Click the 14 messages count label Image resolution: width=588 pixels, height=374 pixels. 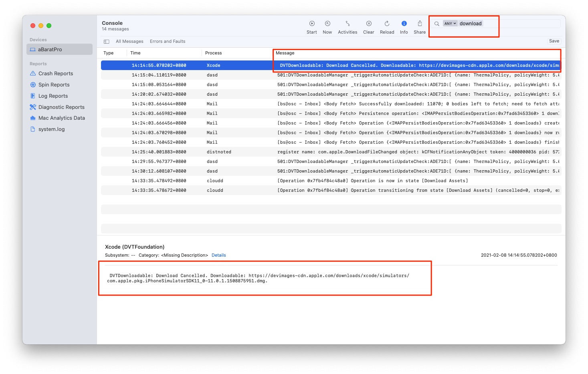coord(115,29)
